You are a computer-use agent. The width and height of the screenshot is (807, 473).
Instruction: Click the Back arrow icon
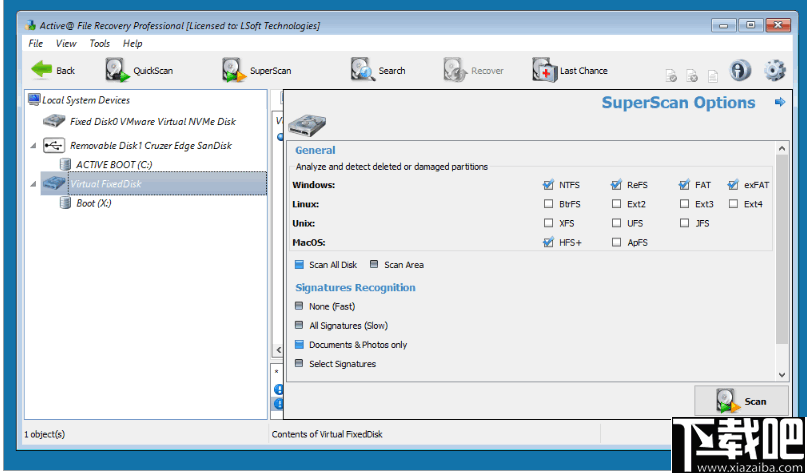(41, 69)
